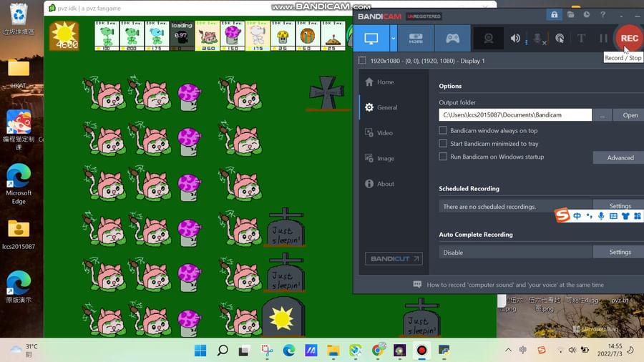644x362 pixels.
Task: Click the 1920x1080 Display 1 text
Action: (427, 61)
